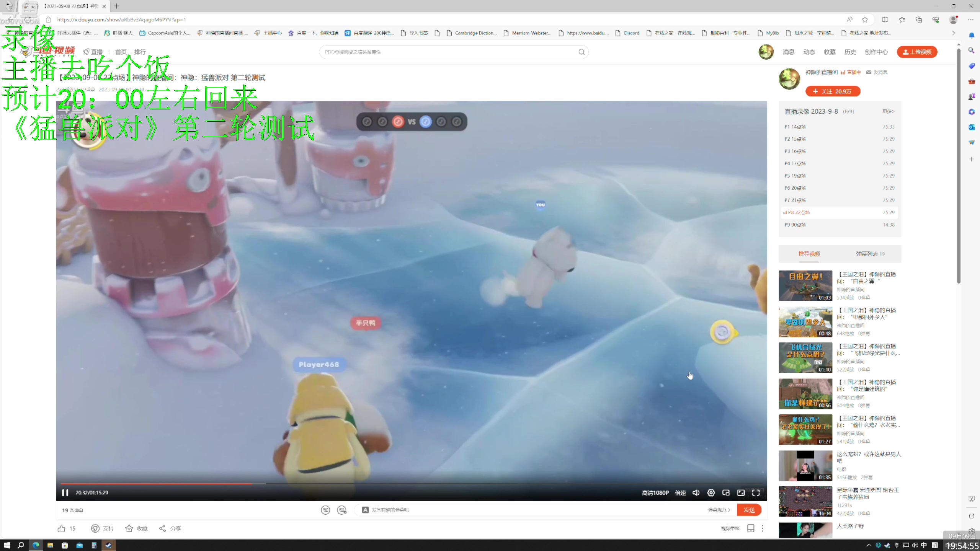
Task: Click 关注 follow button
Action: [x=833, y=91]
